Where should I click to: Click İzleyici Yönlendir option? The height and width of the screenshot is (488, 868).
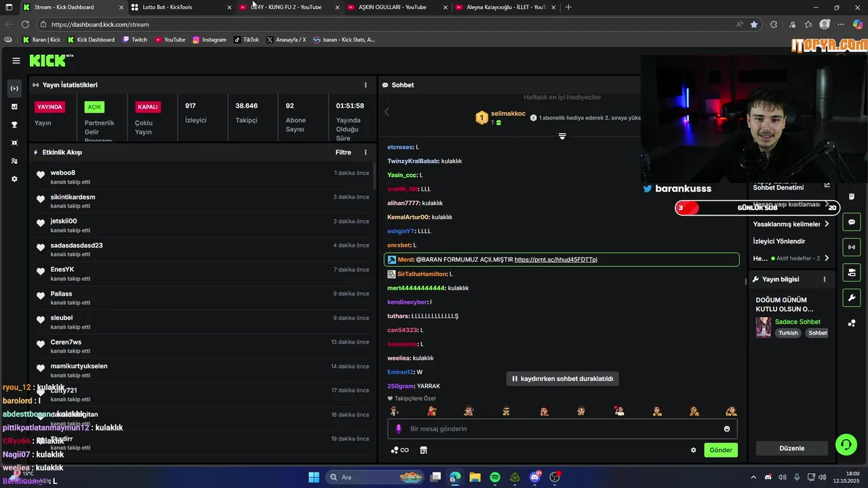click(779, 241)
